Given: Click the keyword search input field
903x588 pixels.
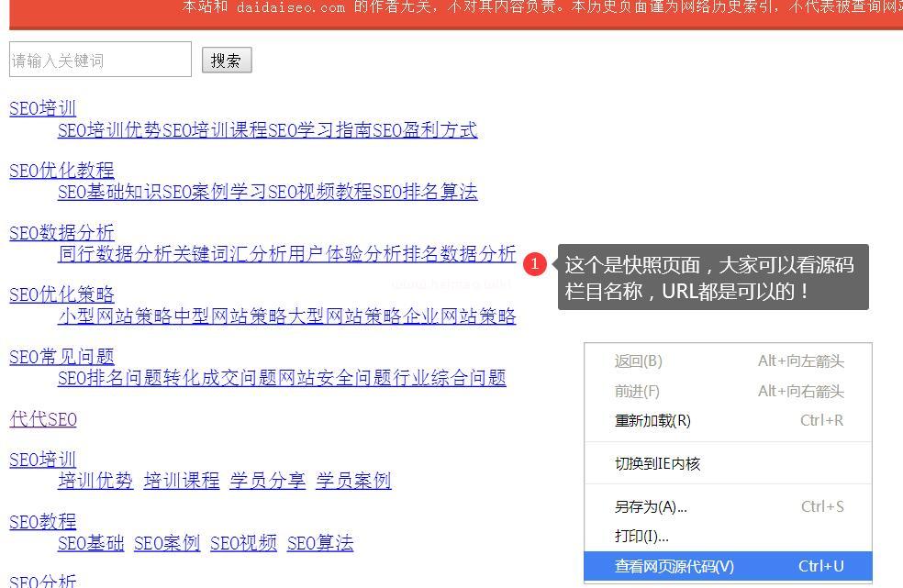Looking at the screenshot, I should pos(100,61).
